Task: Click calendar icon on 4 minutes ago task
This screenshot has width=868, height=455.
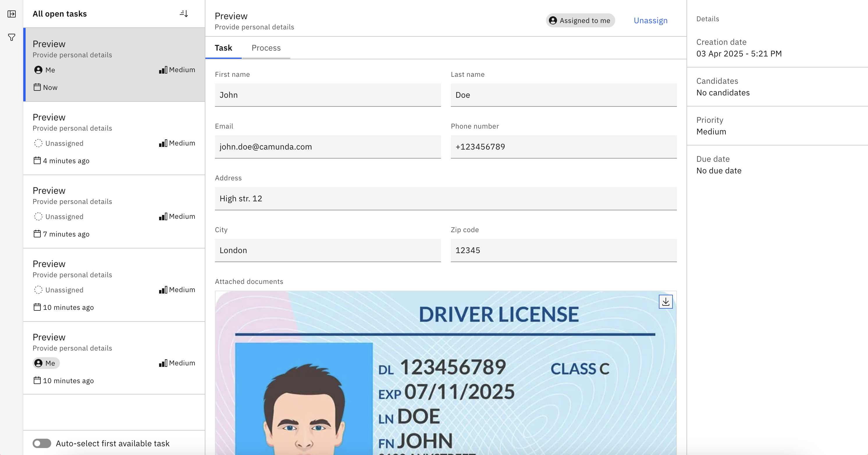Action: click(x=37, y=160)
